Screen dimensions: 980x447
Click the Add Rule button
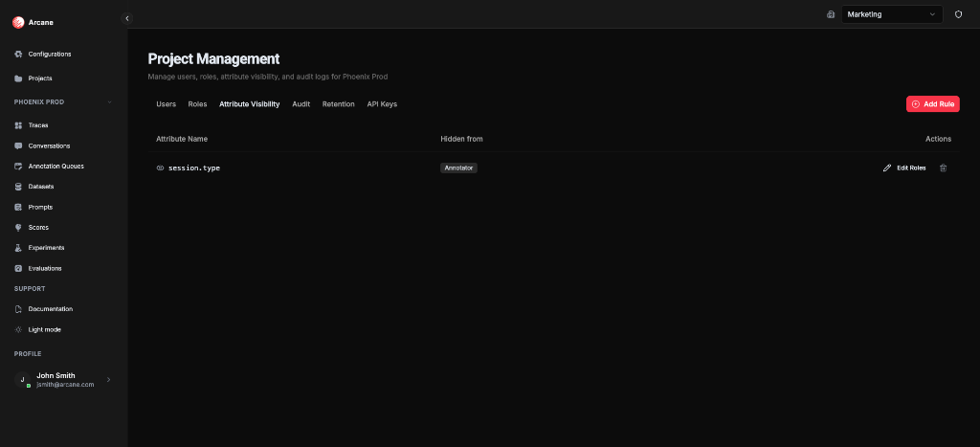tap(932, 104)
